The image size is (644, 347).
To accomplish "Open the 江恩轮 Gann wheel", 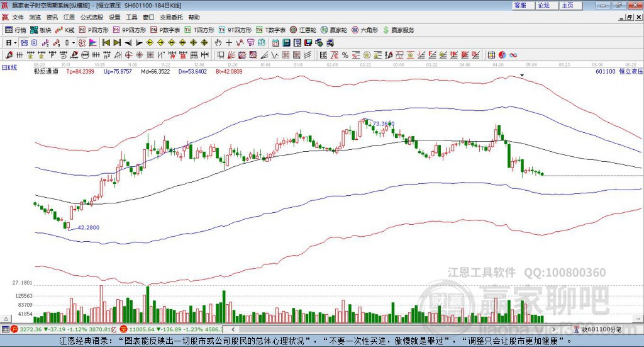I will (303, 30).
